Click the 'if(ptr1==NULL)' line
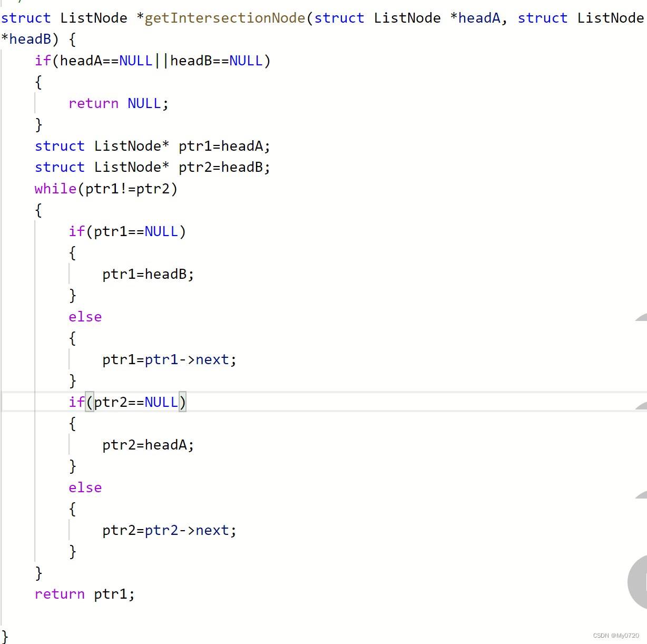647x644 pixels. tap(128, 231)
